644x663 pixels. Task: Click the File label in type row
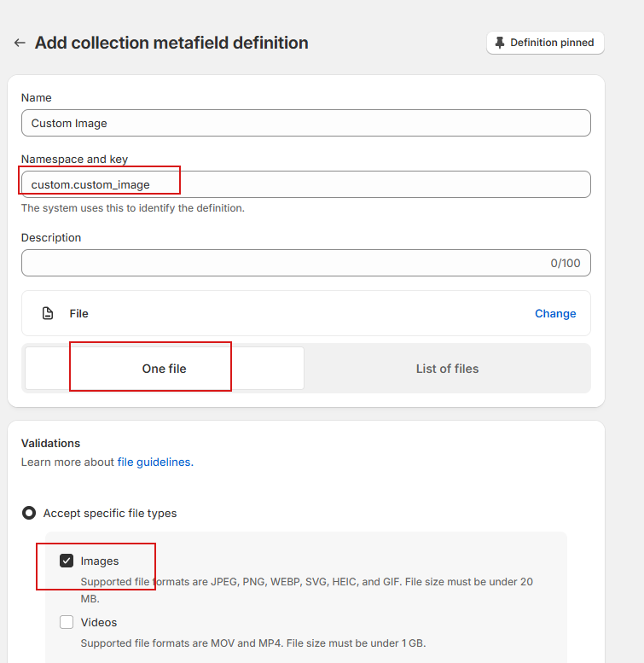tap(79, 313)
